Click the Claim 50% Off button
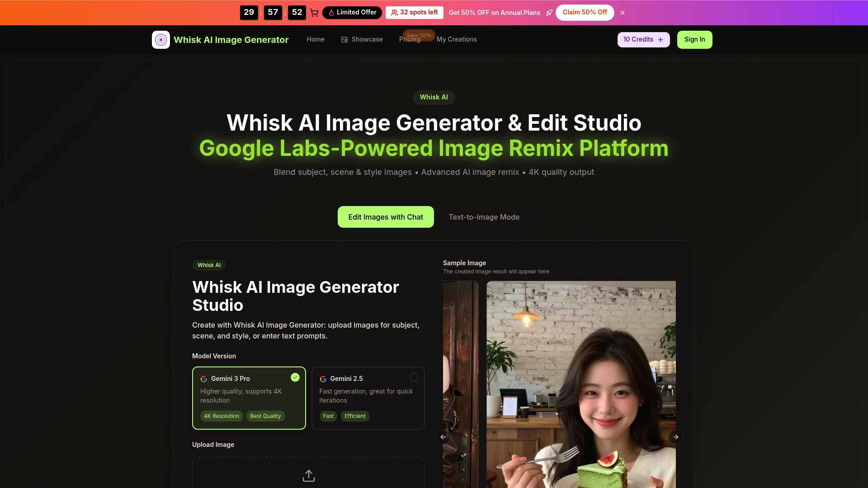Viewport: 868px width, 488px height. click(x=585, y=12)
